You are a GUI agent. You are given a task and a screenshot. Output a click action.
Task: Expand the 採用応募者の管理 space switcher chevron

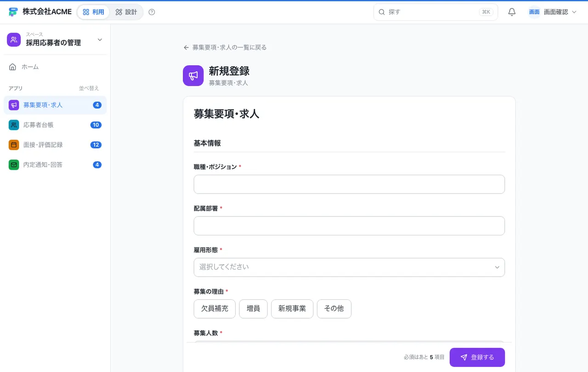click(100, 40)
